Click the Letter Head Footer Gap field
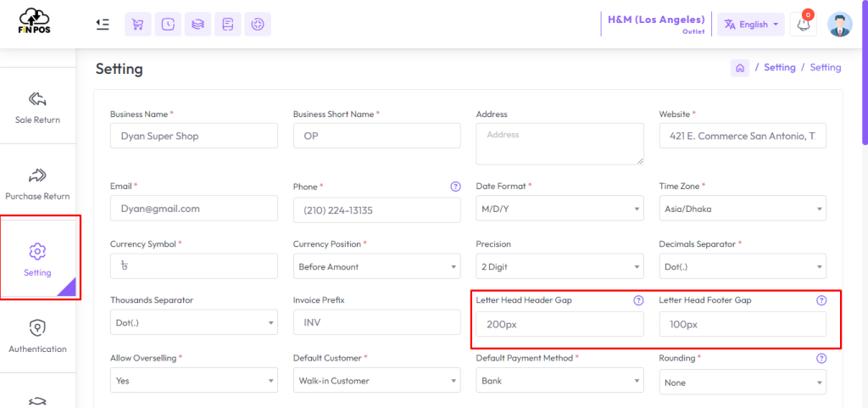 coord(743,324)
